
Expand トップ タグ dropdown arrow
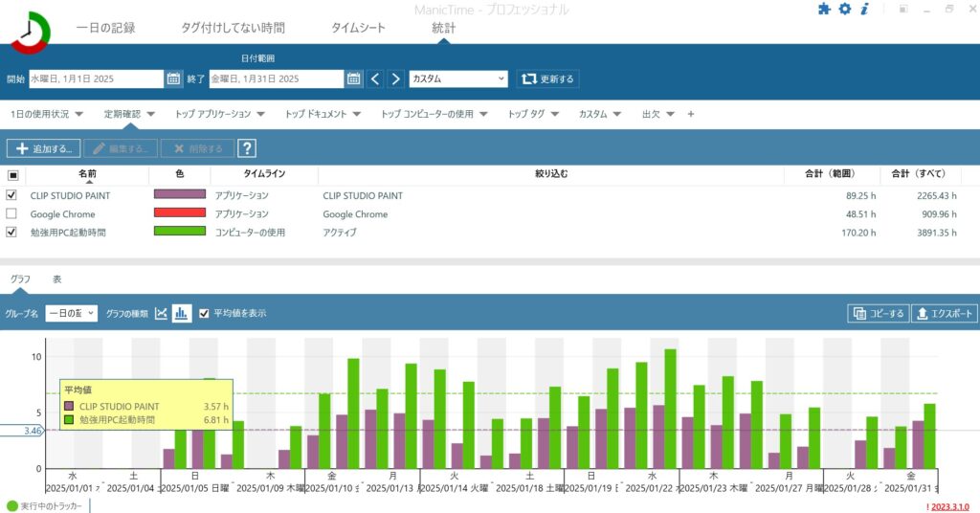pyautogui.click(x=554, y=114)
